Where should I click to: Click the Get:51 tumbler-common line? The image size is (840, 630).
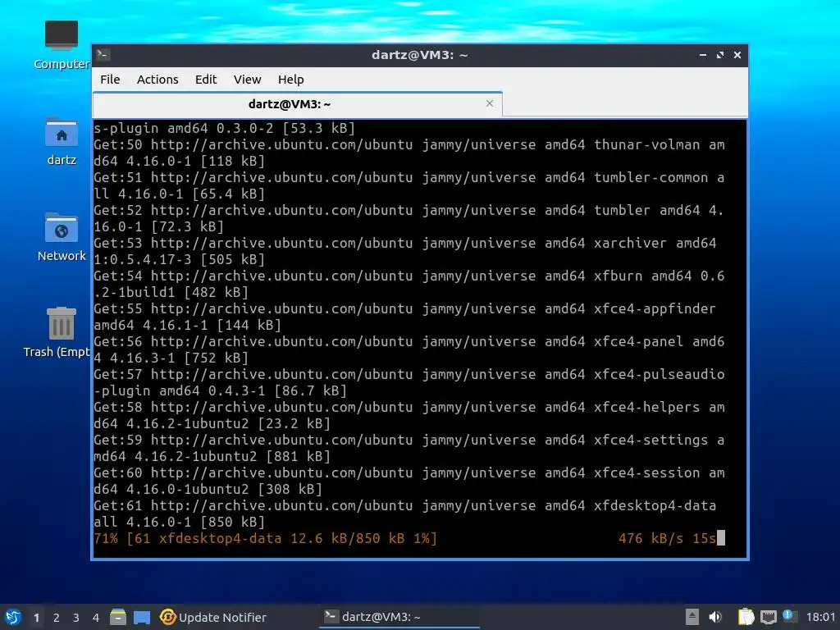point(409,185)
